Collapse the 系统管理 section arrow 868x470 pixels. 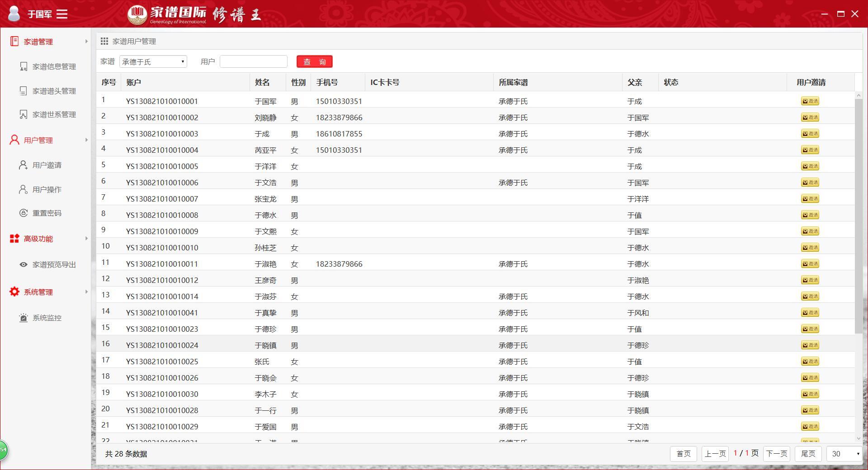86,292
